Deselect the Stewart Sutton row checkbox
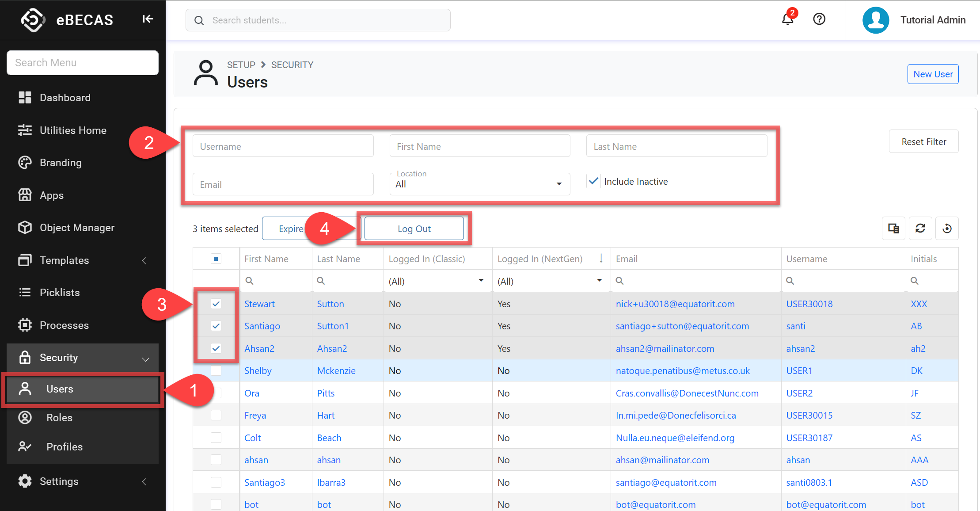980x511 pixels. pos(216,304)
